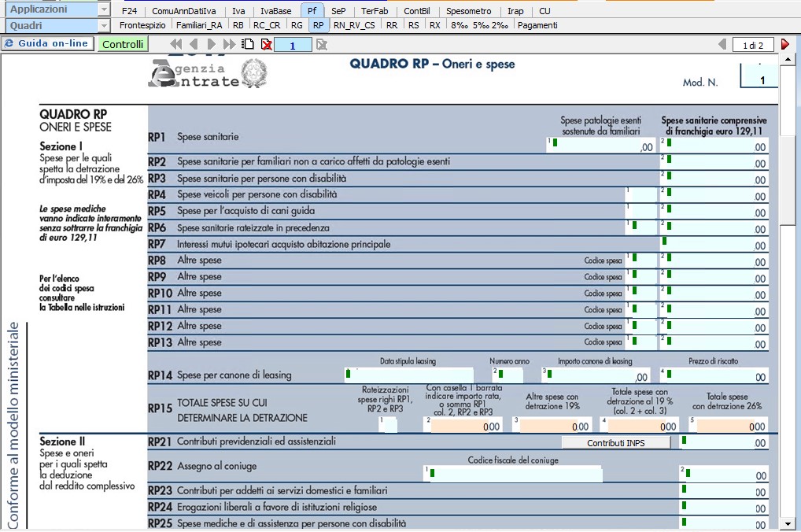Screen dimensions: 801x532
Task: Switch to the Familiari_RA quadro
Action: coord(199,25)
